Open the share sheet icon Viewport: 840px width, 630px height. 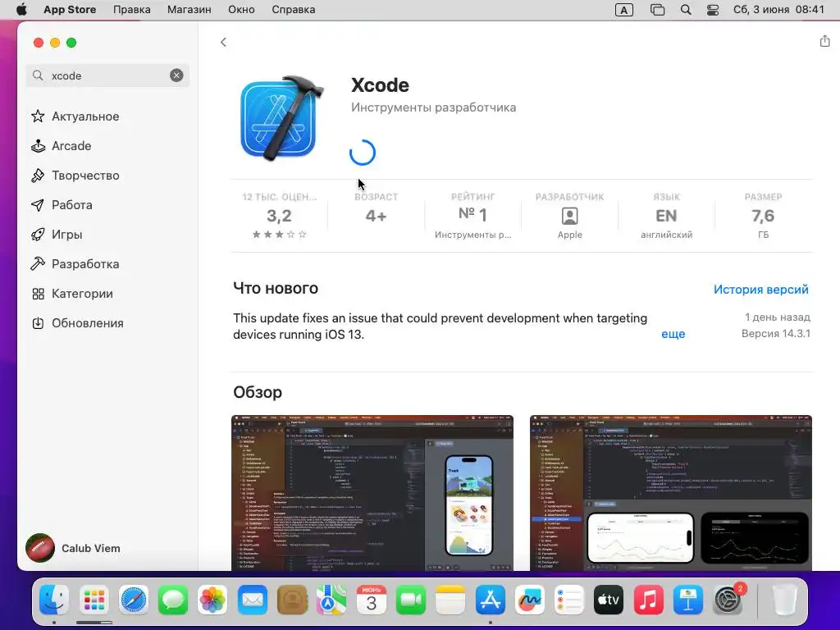[824, 41]
